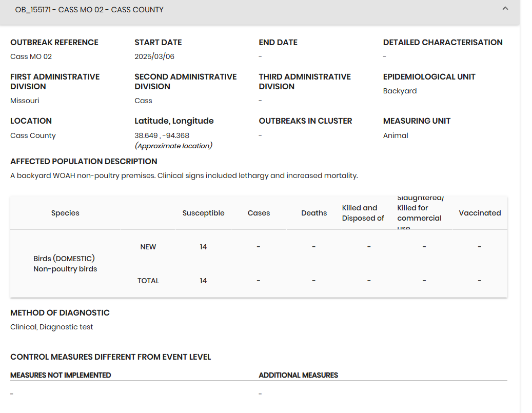Select the Susceptible column header
This screenshot has width=532, height=413.
pyautogui.click(x=203, y=213)
